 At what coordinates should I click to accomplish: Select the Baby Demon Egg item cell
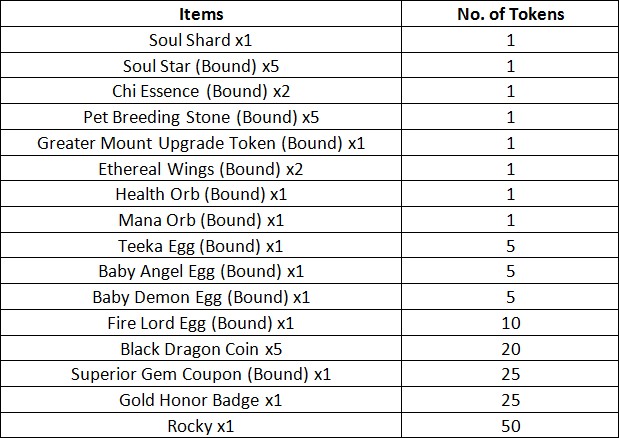point(201,297)
